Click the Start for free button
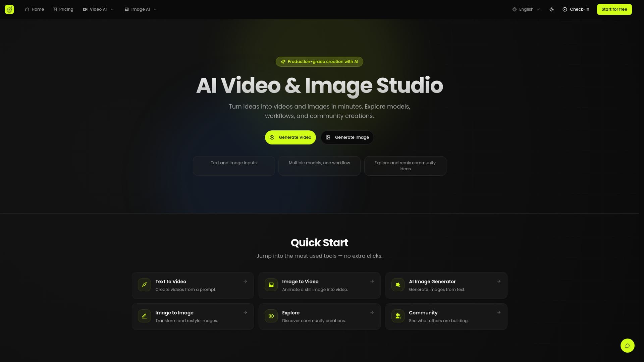Viewport: 644px width, 362px height. point(614,9)
